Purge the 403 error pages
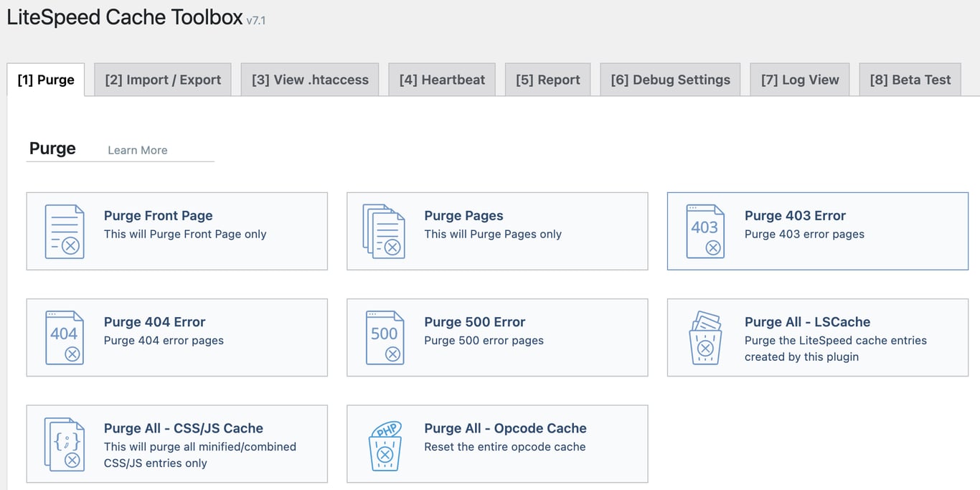This screenshot has height=490, width=980. coord(816,230)
